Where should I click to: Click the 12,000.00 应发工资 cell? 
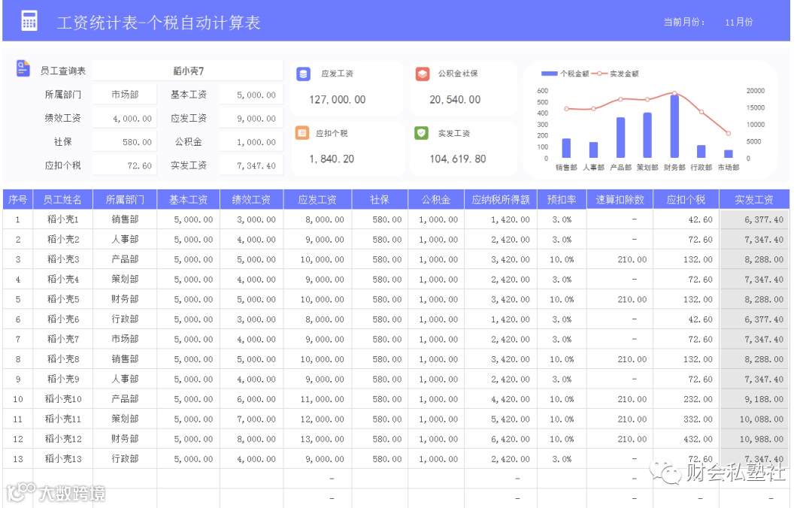tap(317, 419)
